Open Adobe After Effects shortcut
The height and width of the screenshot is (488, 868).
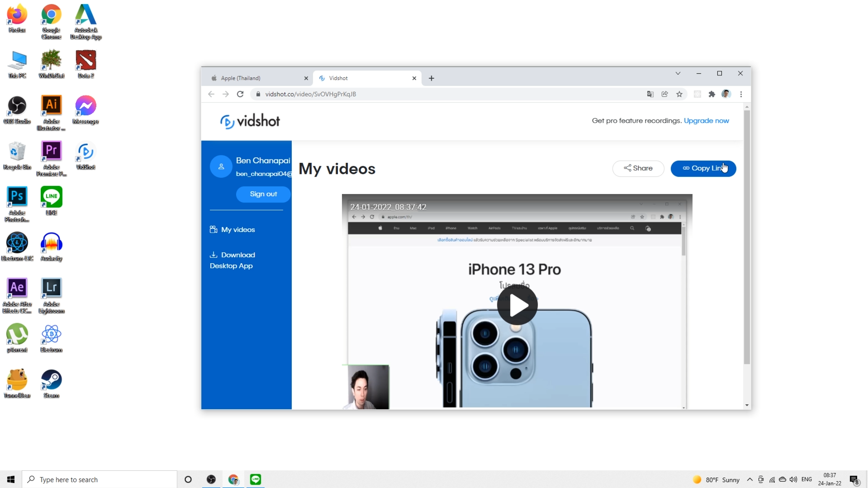[17, 296]
